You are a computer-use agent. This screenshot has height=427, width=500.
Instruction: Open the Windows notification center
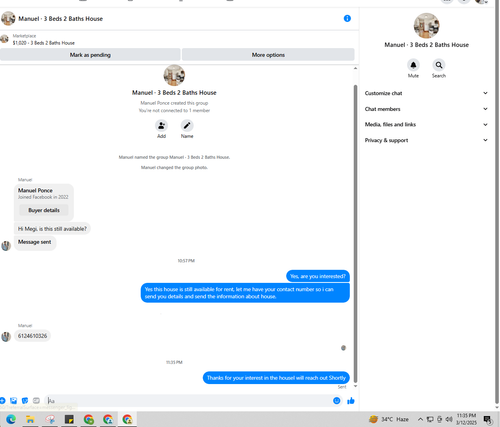pyautogui.click(x=488, y=420)
